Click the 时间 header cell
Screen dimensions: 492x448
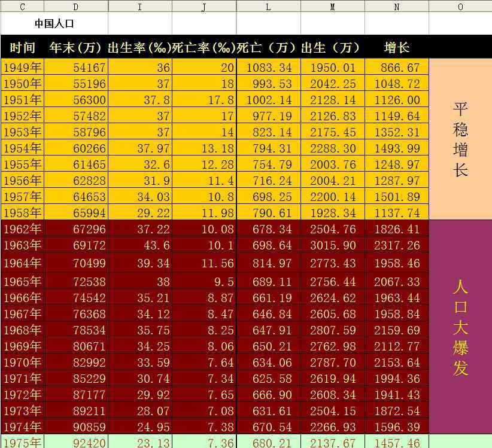pos(23,48)
